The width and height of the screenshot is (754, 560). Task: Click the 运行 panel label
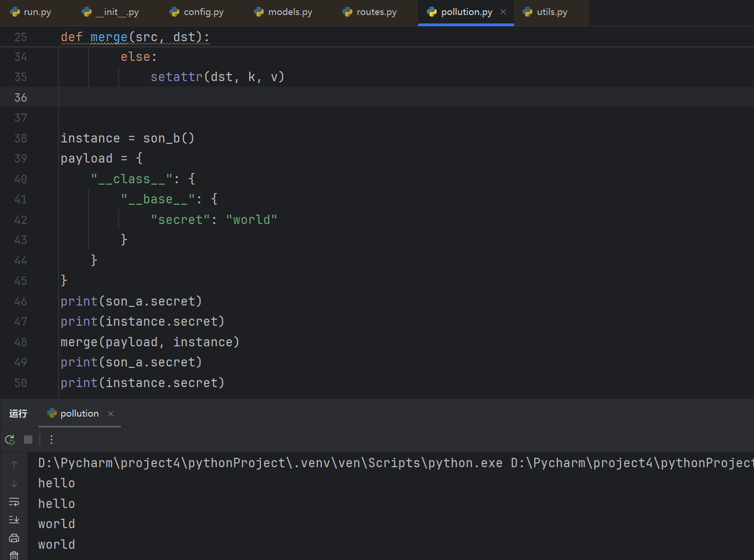tap(18, 413)
